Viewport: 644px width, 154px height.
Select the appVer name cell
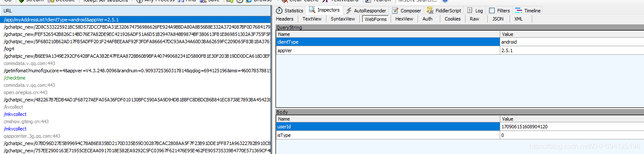tap(388, 50)
